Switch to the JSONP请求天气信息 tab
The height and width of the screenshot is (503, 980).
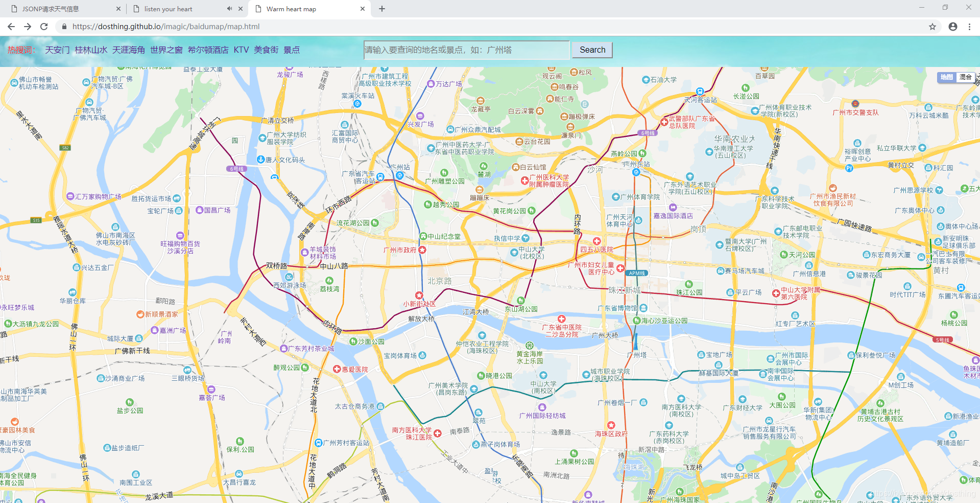point(65,9)
